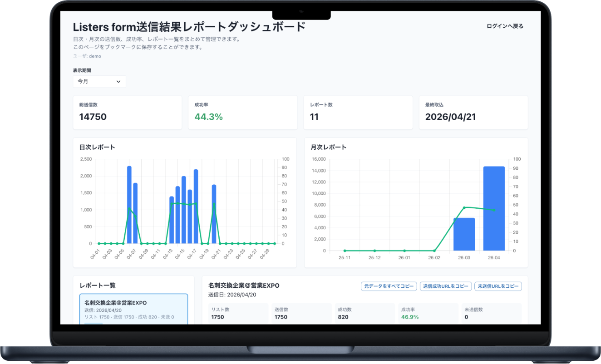Click the 04-21 bar in daily chart
601x364 pixels.
(214, 214)
